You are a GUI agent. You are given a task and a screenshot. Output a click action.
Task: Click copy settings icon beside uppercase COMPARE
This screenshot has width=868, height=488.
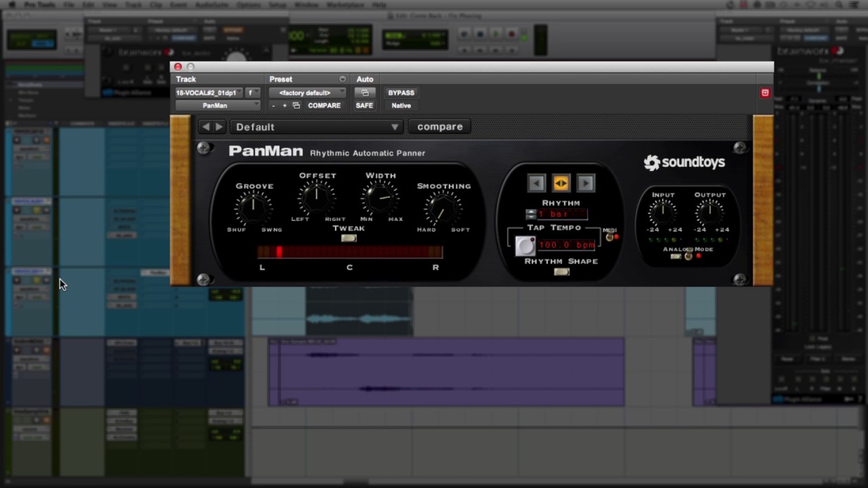296,106
